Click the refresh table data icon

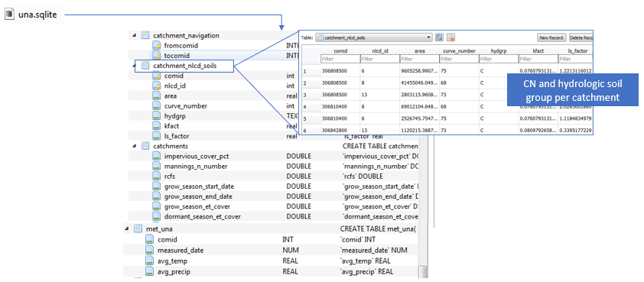[x=439, y=37]
